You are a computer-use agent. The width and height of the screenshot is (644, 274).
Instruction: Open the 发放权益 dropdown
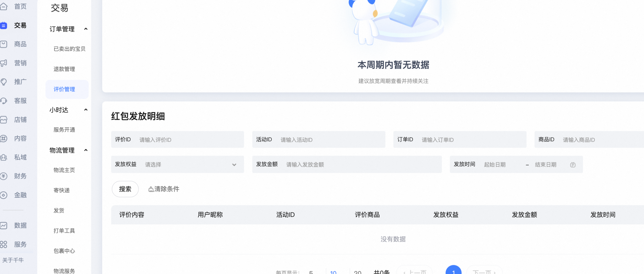click(x=177, y=164)
